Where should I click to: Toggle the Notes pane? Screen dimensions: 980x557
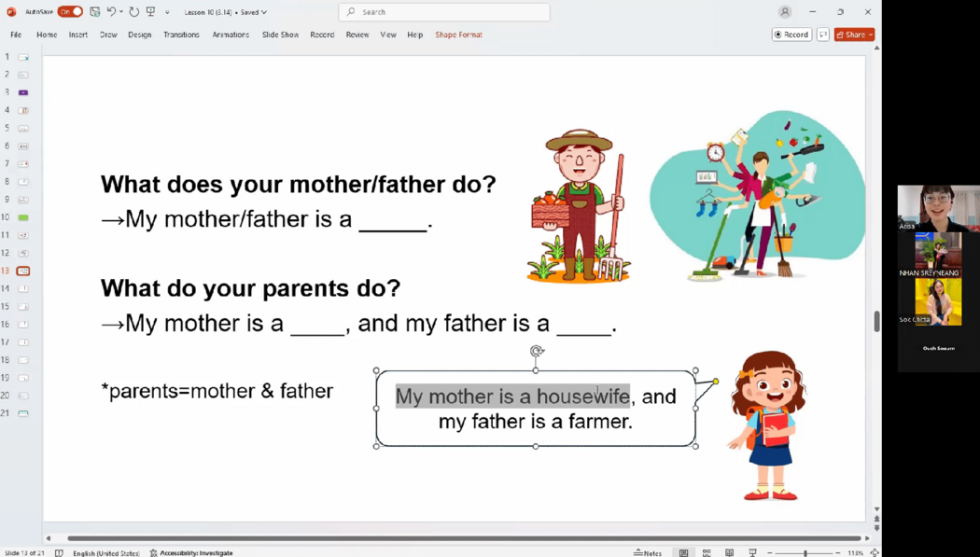click(648, 552)
